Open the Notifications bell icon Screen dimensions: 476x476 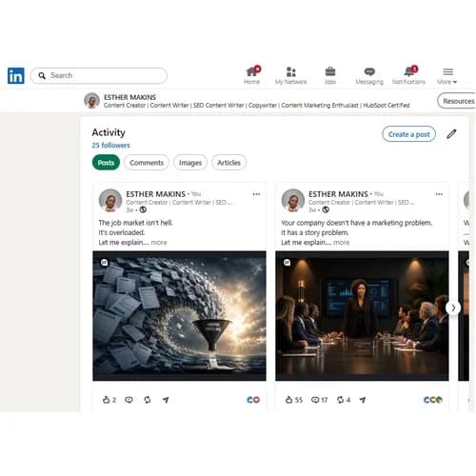(x=410, y=71)
